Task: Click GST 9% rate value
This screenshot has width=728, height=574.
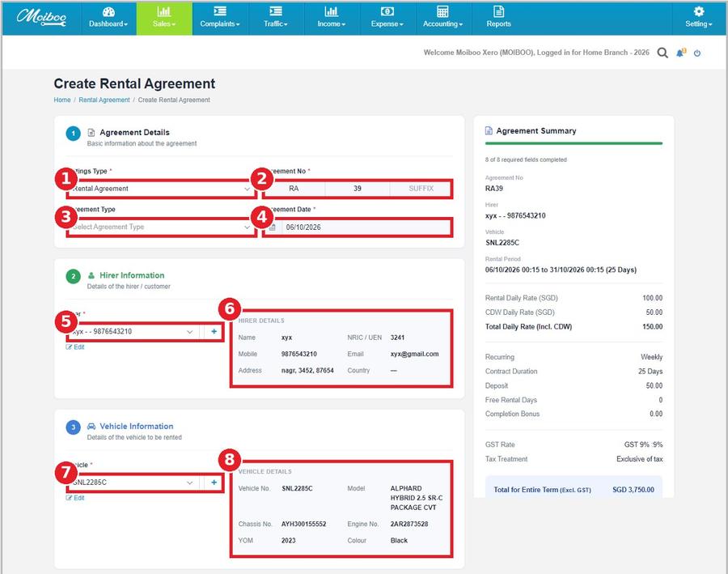Action: pos(644,444)
